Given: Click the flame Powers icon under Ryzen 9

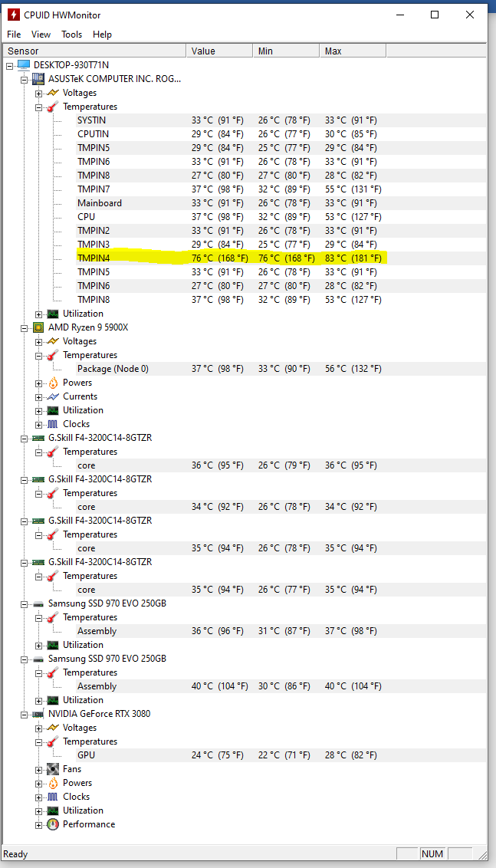Looking at the screenshot, I should coord(53,383).
